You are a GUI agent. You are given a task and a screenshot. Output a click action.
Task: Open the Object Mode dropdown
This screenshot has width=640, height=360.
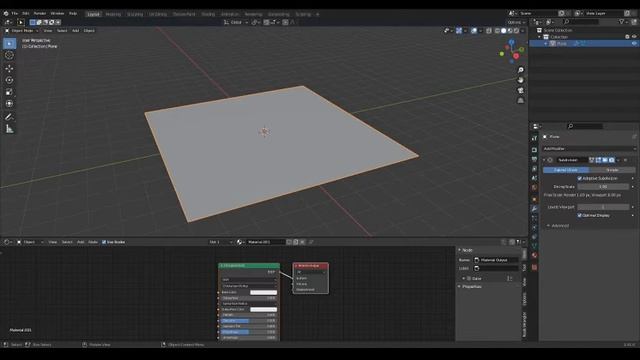(22, 31)
